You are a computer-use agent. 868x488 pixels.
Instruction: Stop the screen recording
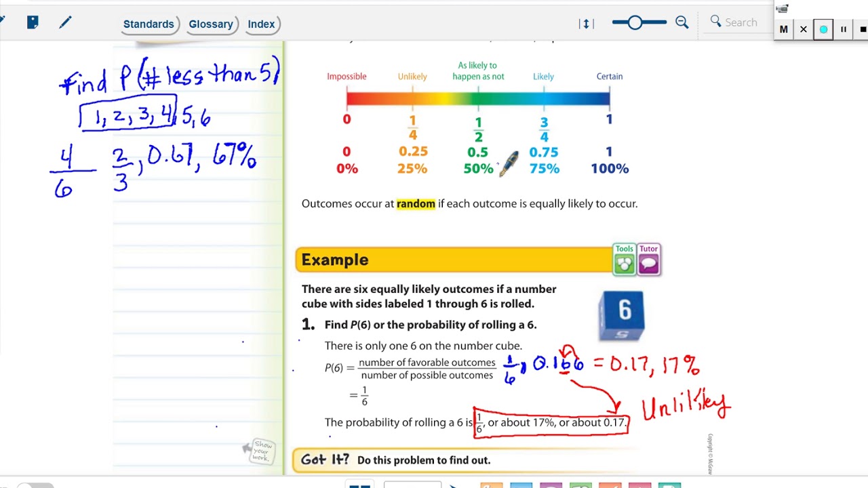(863, 29)
